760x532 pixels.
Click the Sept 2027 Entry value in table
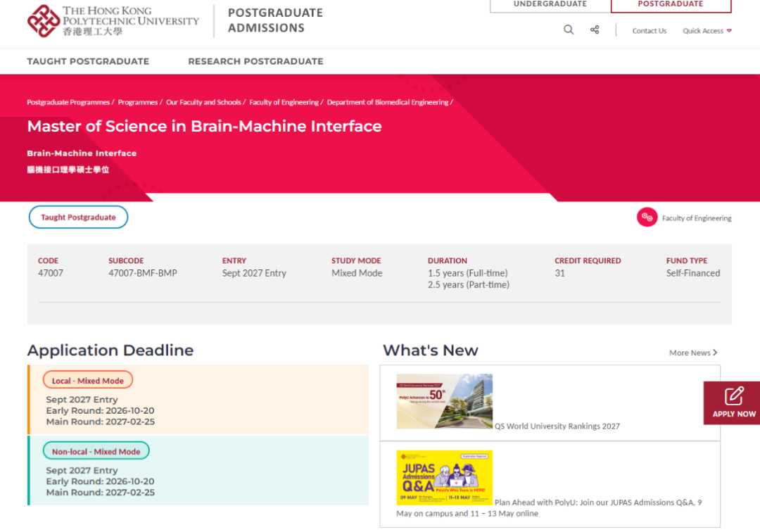[254, 273]
